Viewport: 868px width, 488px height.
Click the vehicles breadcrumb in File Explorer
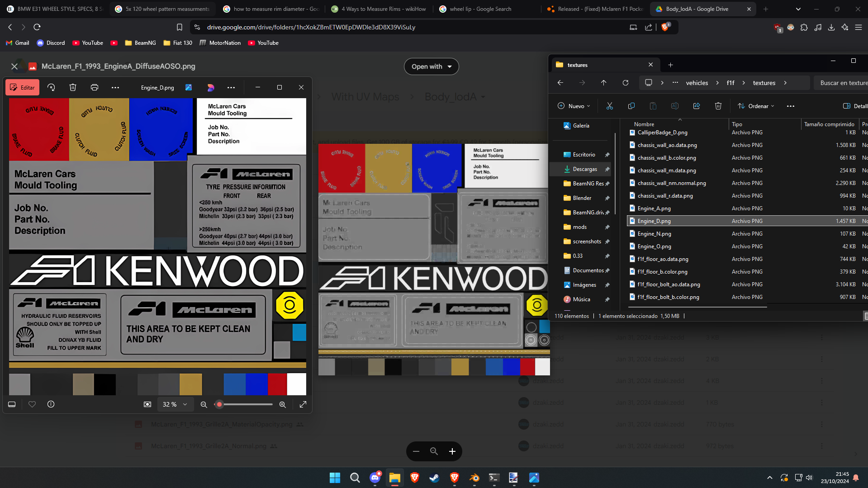[697, 83]
